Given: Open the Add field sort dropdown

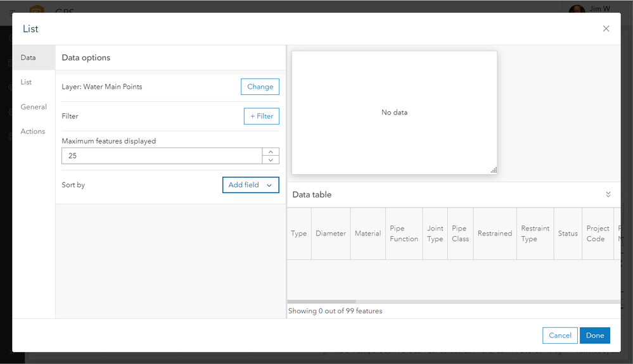Looking at the screenshot, I should pos(251,185).
